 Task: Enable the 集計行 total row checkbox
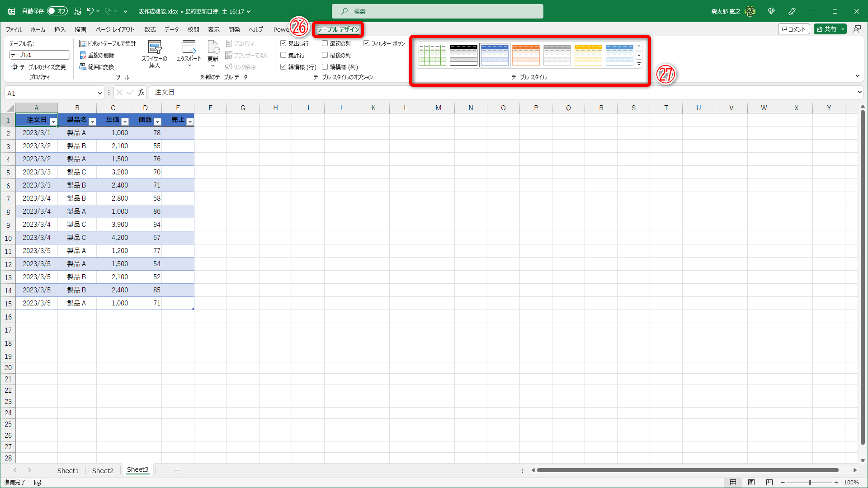283,55
